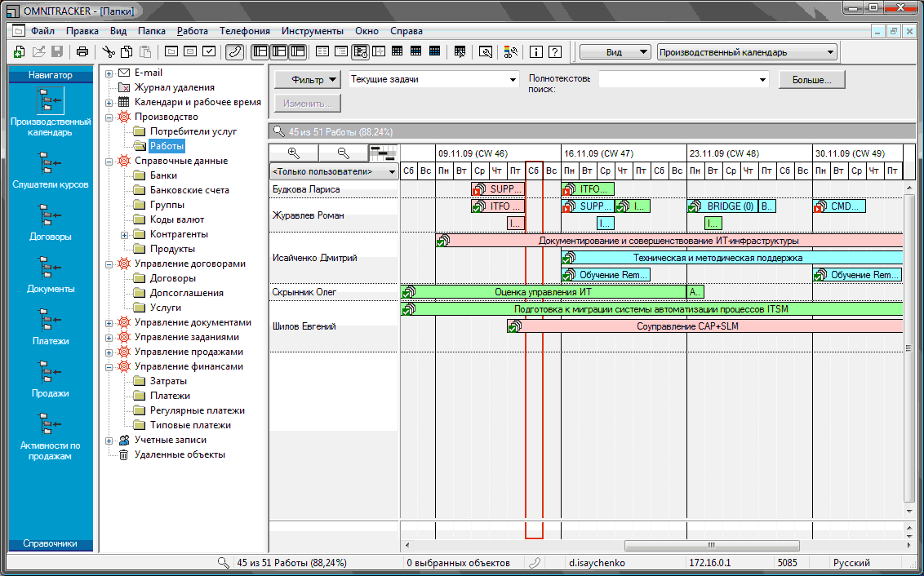Screen dimensions: 924x576
Task: Click the zoom in magnifier on Gantt chart
Action: click(294, 153)
